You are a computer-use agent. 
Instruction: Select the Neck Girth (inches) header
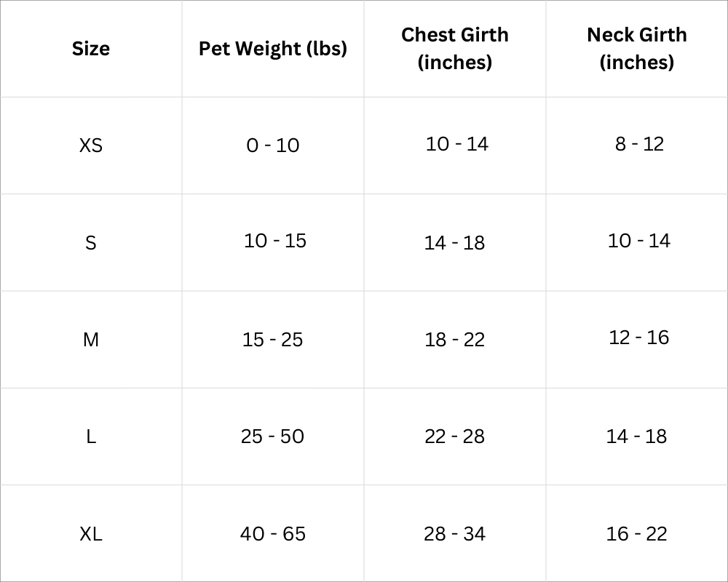[x=637, y=48]
